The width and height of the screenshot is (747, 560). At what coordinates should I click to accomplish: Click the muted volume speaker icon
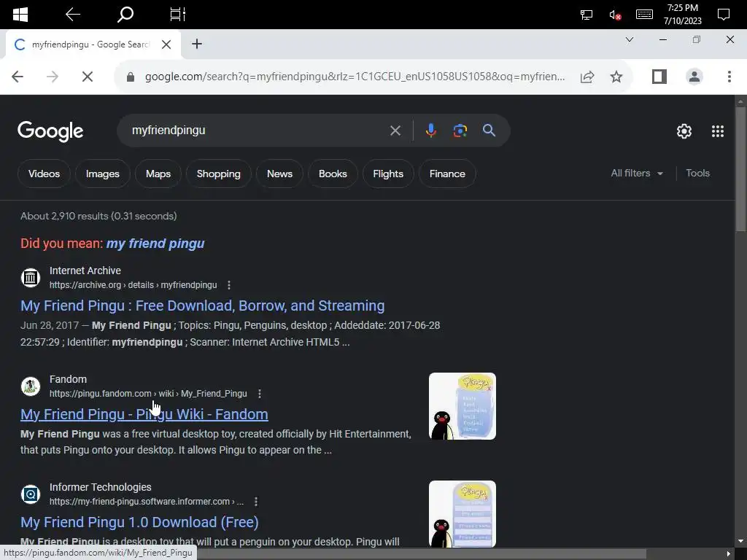point(615,15)
